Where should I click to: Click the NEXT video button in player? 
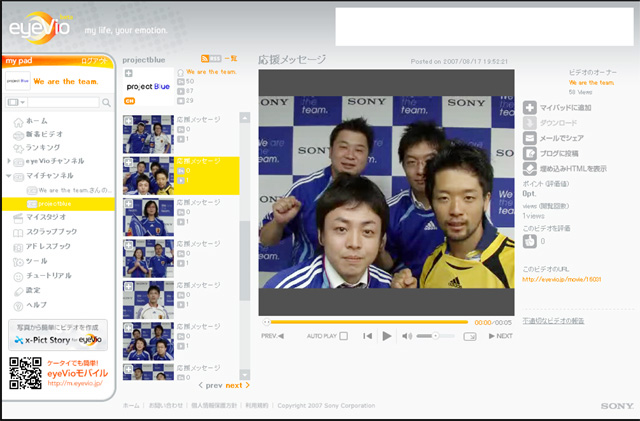coord(500,336)
